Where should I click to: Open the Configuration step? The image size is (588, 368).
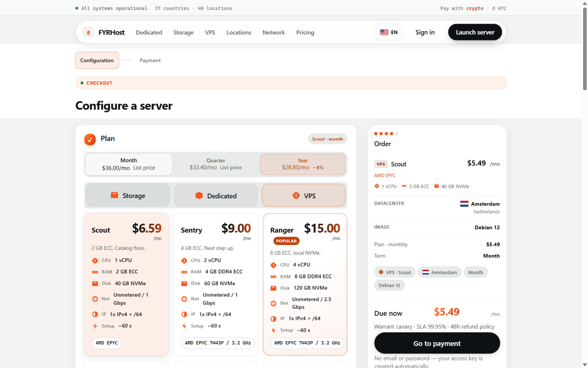tap(97, 60)
